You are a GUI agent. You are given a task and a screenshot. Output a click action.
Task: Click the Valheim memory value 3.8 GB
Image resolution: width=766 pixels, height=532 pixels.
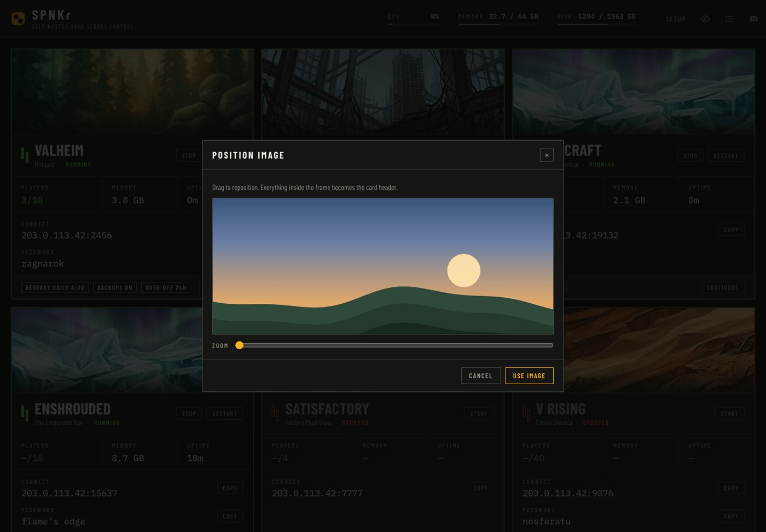click(x=128, y=200)
